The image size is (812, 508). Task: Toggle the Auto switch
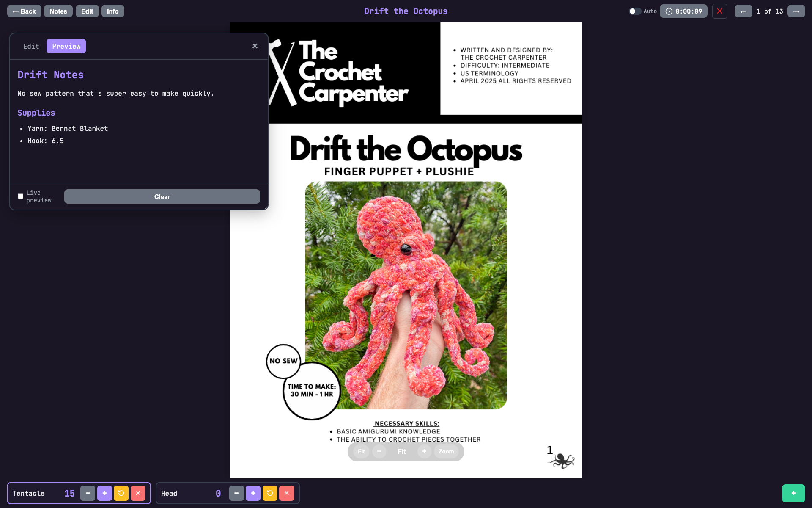(634, 11)
